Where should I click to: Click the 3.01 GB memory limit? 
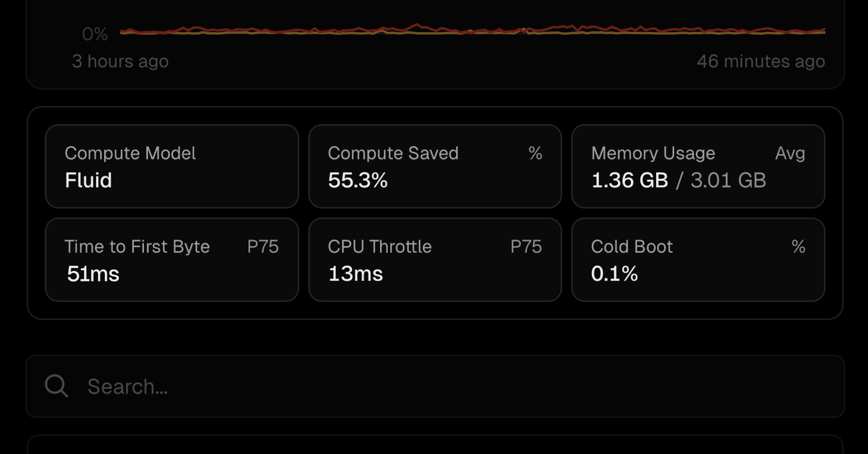[x=728, y=180]
